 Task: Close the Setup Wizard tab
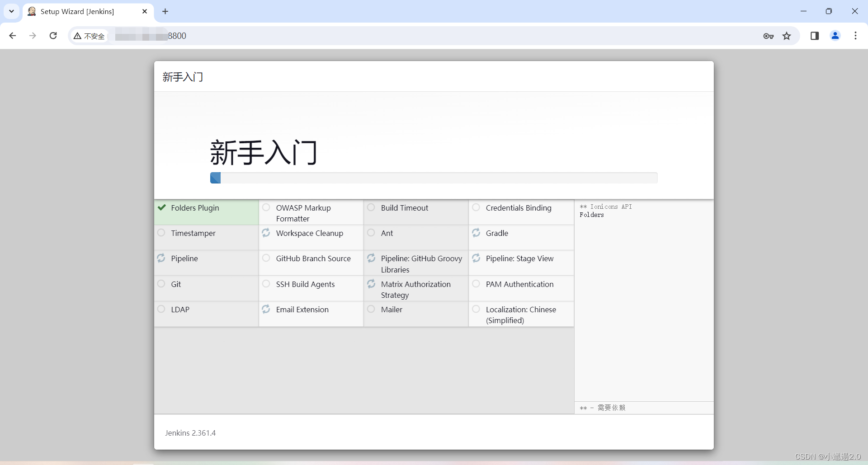pos(145,11)
